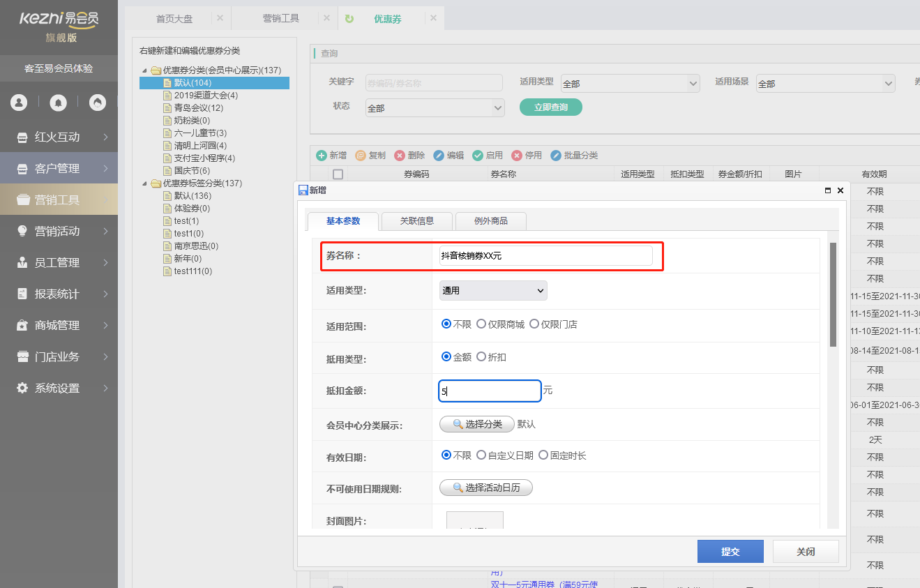Click the 报表统计 report icon

pyautogui.click(x=23, y=294)
